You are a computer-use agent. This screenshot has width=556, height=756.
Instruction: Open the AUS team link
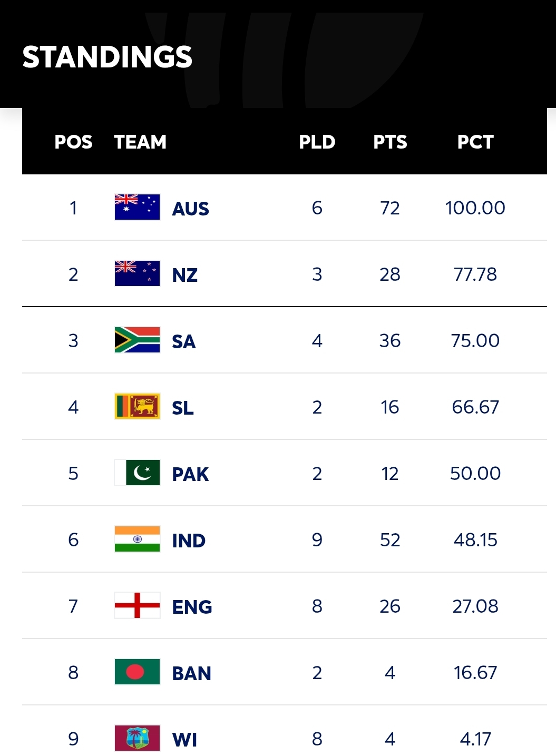[190, 209]
